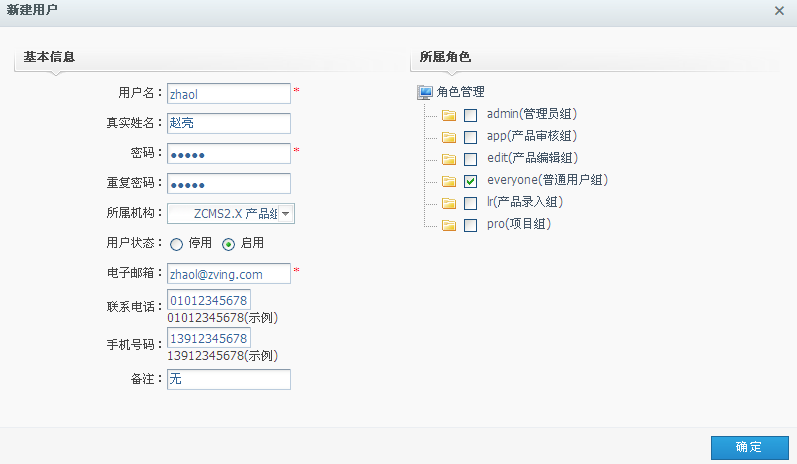The width and height of the screenshot is (797, 464).
Task: Click the 用户名 input field
Action: [228, 93]
